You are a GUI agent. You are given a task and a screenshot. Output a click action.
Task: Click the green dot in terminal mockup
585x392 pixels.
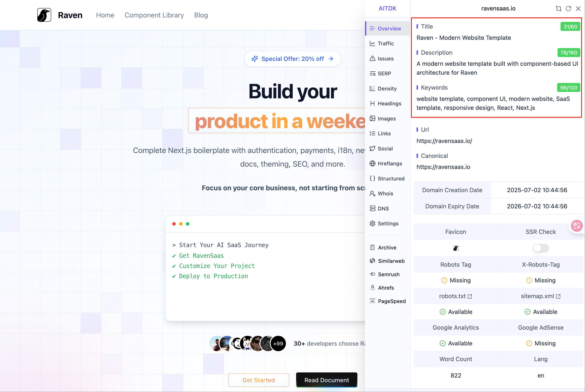[x=187, y=224]
